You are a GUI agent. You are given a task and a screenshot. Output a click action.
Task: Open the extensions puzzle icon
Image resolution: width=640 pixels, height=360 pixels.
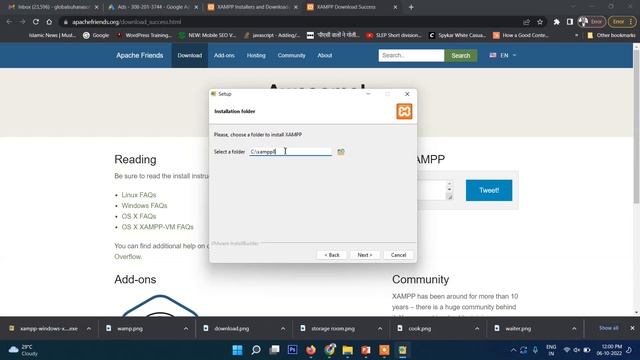556,22
